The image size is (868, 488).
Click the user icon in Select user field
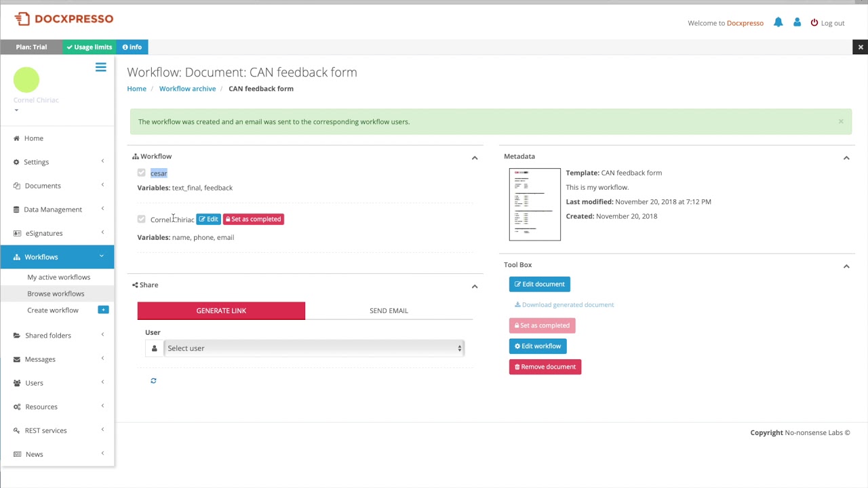[154, 348]
